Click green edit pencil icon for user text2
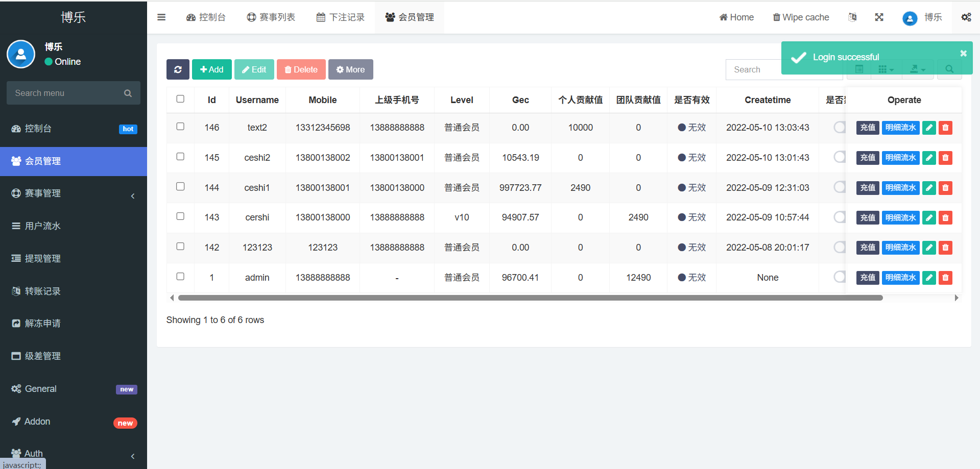This screenshot has height=469, width=980. (929, 128)
